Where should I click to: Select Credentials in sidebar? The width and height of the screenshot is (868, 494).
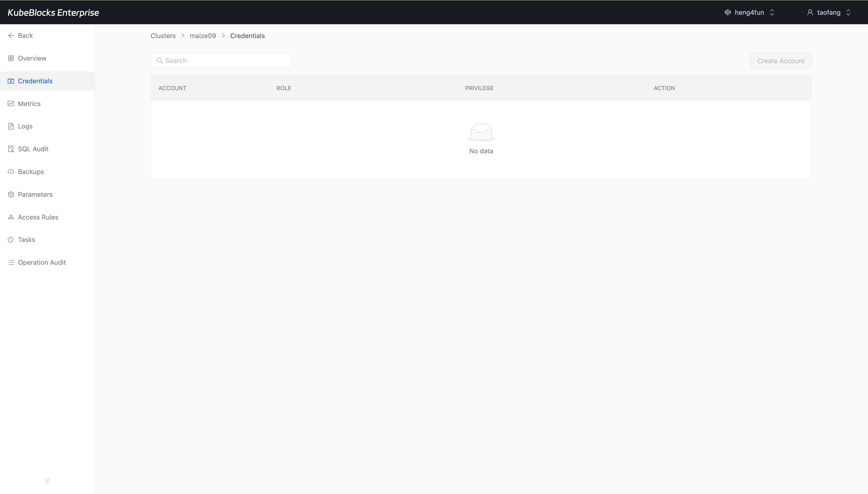tap(48, 81)
